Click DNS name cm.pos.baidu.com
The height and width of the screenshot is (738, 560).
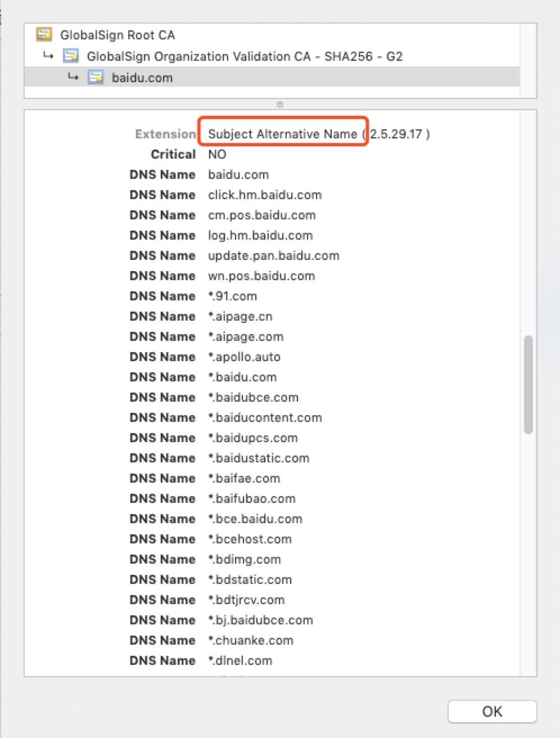(262, 215)
